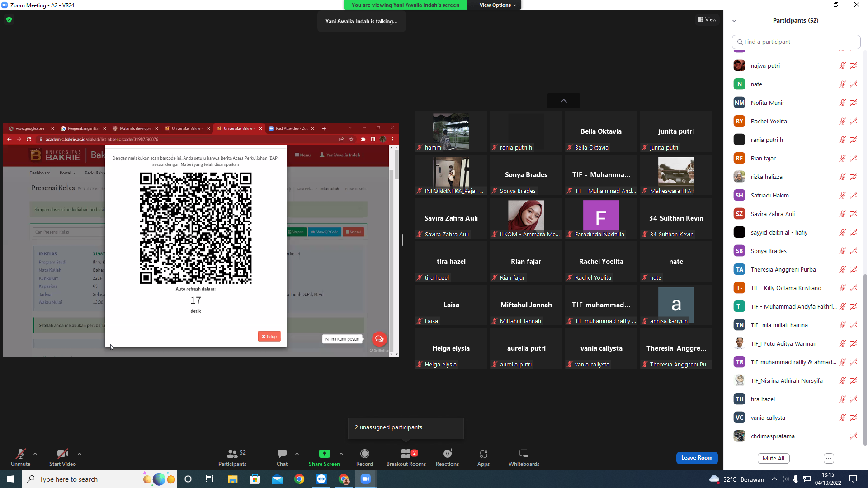Image resolution: width=868 pixels, height=488 pixels.
Task: Open Microsoft Store from the taskbar
Action: (255, 479)
